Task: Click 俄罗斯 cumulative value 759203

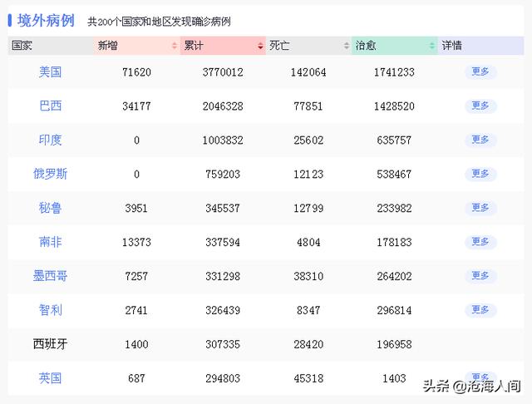Action: (x=223, y=174)
